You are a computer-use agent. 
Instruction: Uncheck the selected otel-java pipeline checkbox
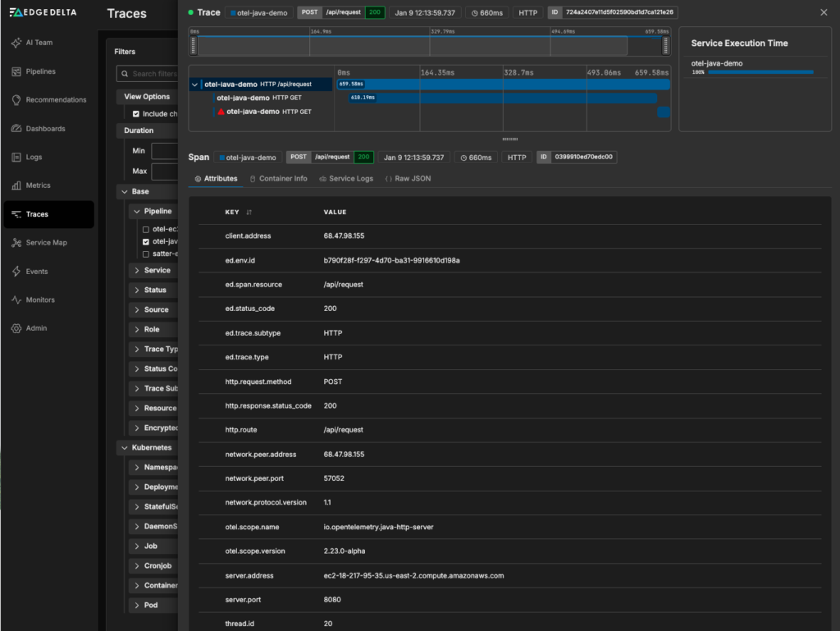tap(146, 242)
